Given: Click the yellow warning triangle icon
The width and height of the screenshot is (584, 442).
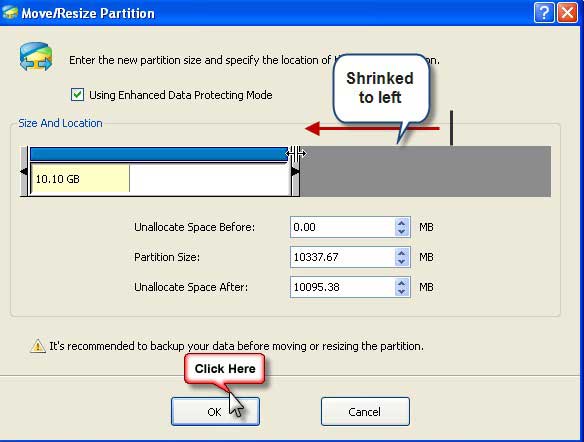Looking at the screenshot, I should pos(38,346).
